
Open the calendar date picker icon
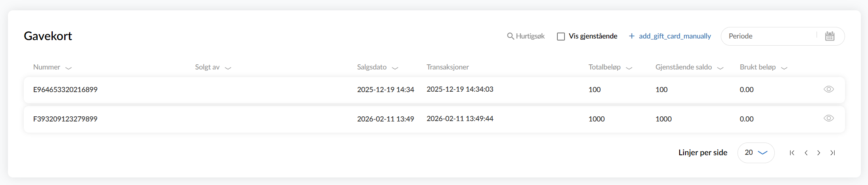830,36
